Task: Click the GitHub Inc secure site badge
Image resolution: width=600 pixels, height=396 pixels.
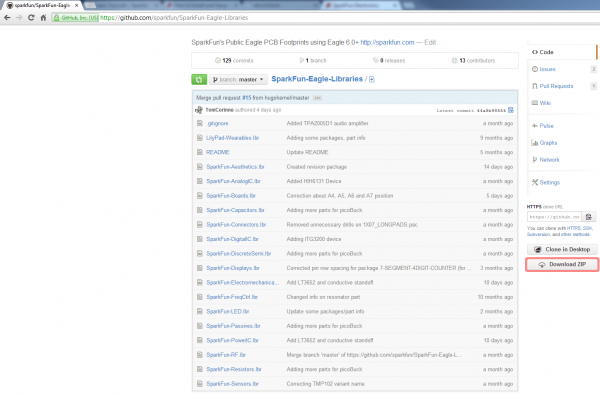Action: tap(76, 18)
